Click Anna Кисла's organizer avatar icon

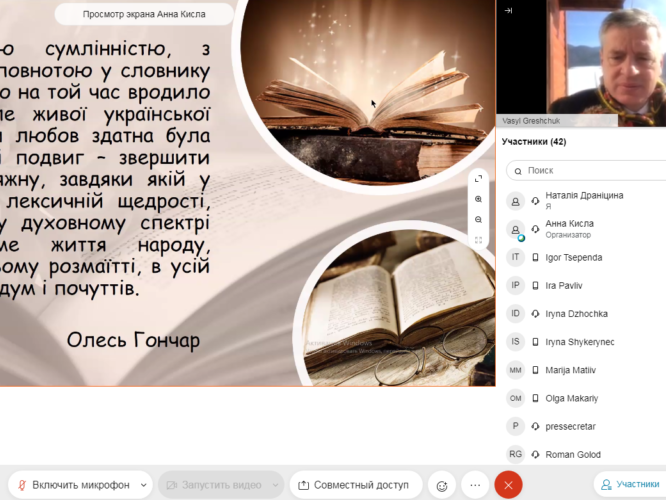[516, 229]
